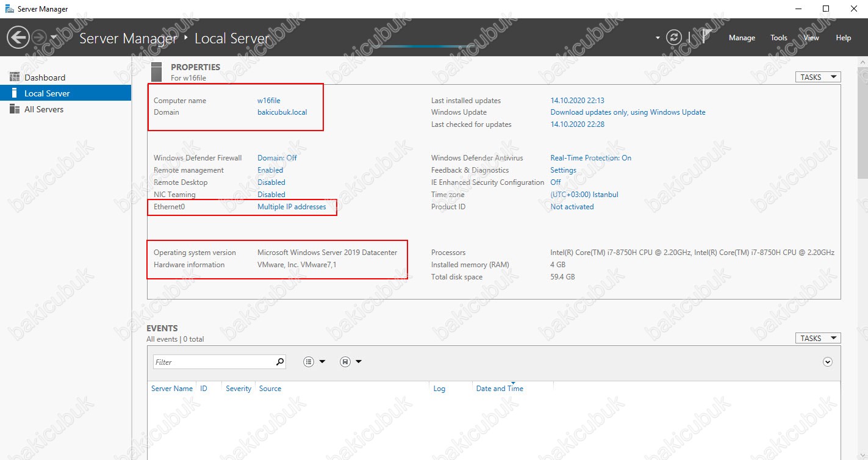Click the search magnifier in Filter box

pyautogui.click(x=280, y=362)
